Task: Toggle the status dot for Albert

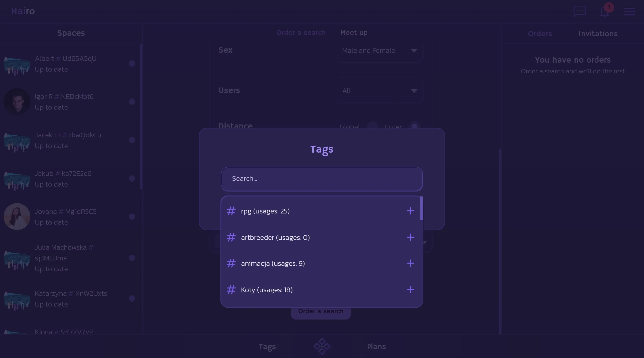Action: tap(132, 64)
